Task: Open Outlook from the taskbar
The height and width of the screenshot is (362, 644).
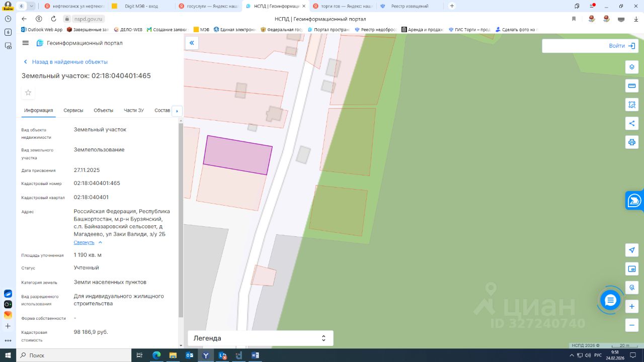Action: [x=190, y=355]
